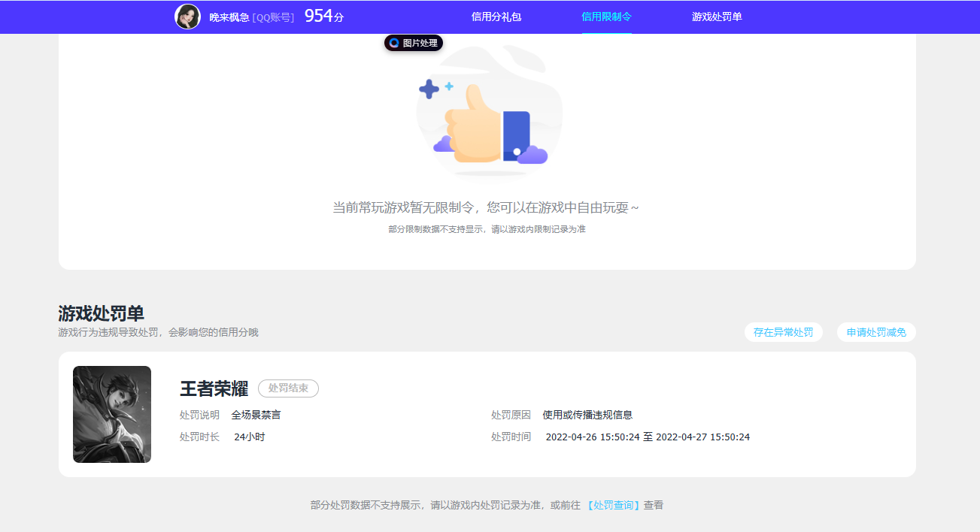Click the 部分限制数据不支持显示 note

click(x=487, y=229)
